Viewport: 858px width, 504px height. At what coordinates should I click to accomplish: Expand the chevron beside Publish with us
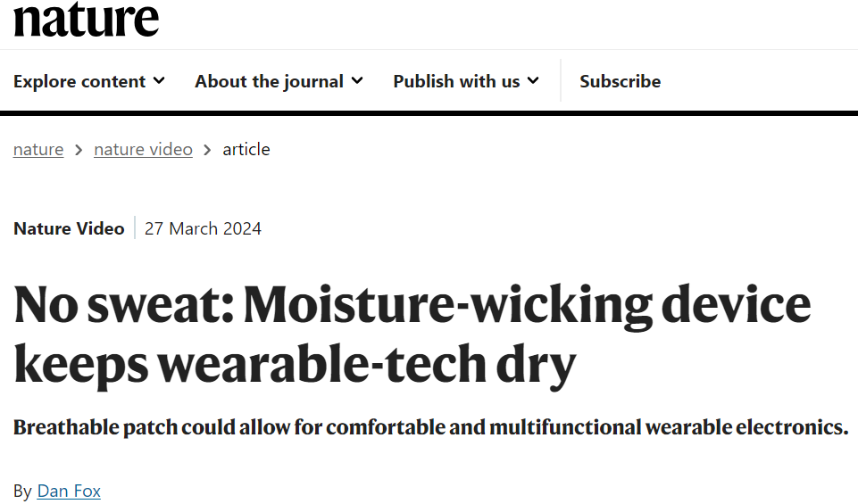pyautogui.click(x=533, y=81)
